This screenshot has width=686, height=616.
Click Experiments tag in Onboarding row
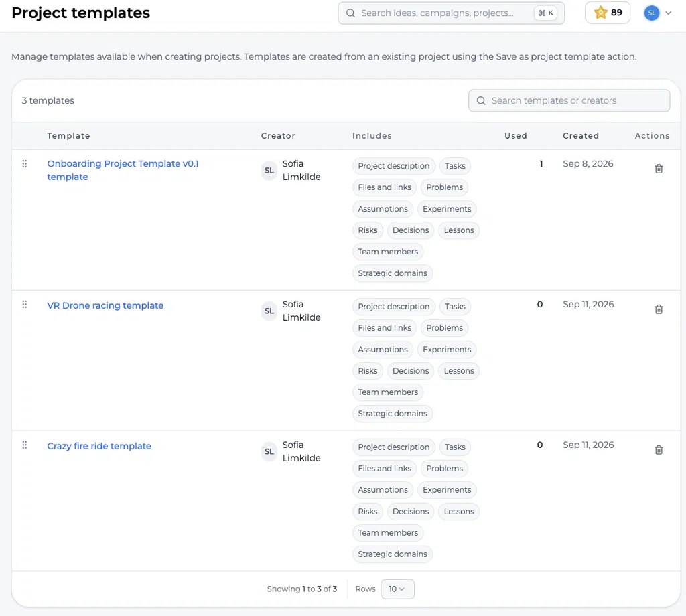(447, 209)
